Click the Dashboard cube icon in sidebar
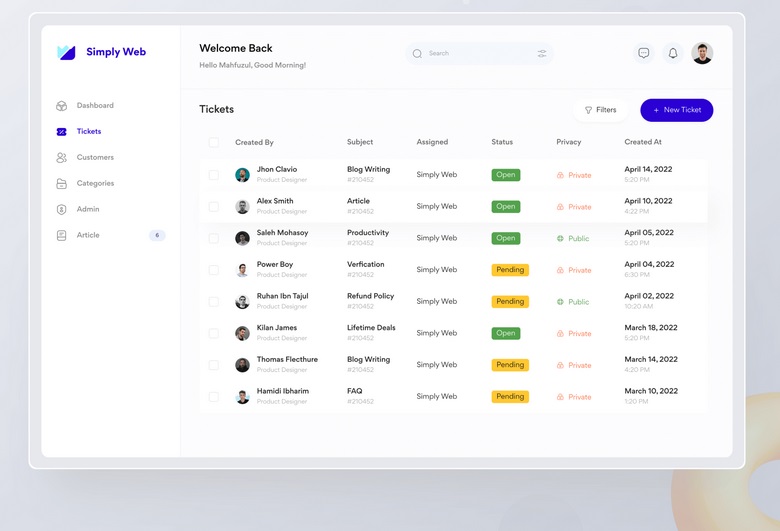 click(61, 106)
